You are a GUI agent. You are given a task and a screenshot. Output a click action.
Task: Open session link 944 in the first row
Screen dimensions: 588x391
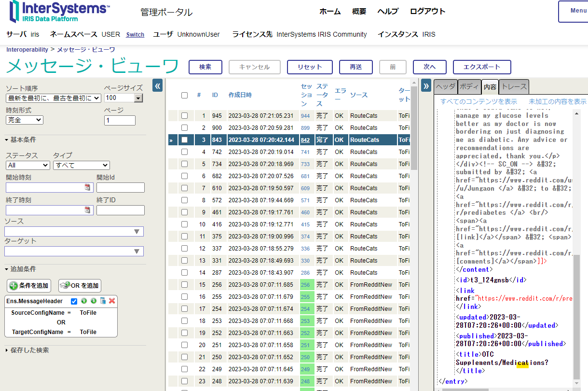[x=305, y=116]
